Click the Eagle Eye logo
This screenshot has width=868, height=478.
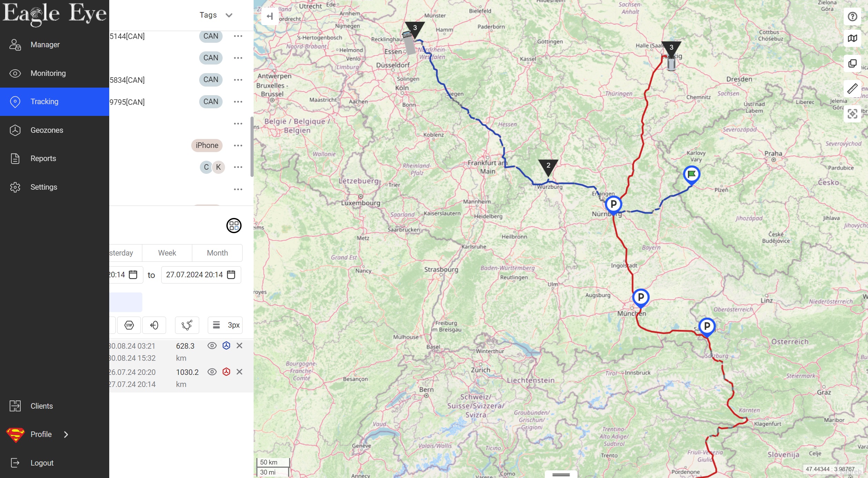54,14
